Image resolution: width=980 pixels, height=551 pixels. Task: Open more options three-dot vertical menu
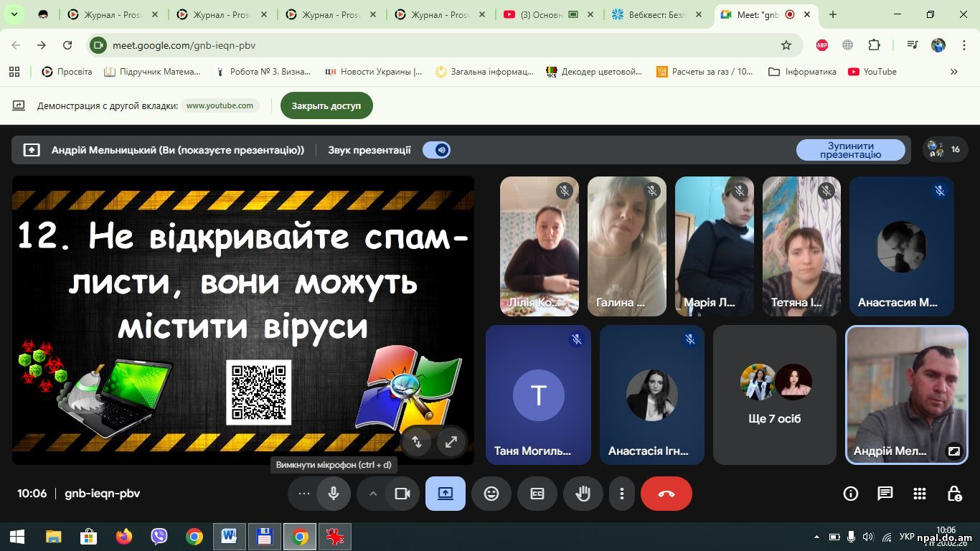click(622, 494)
